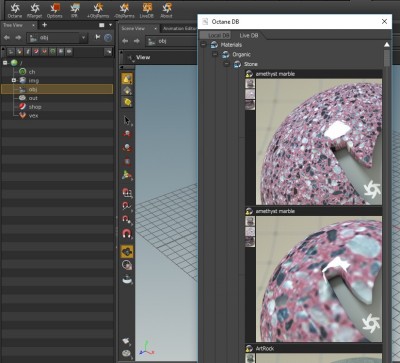Open Octane Options shelf tool
The height and width of the screenshot is (363, 400).
coord(55,10)
